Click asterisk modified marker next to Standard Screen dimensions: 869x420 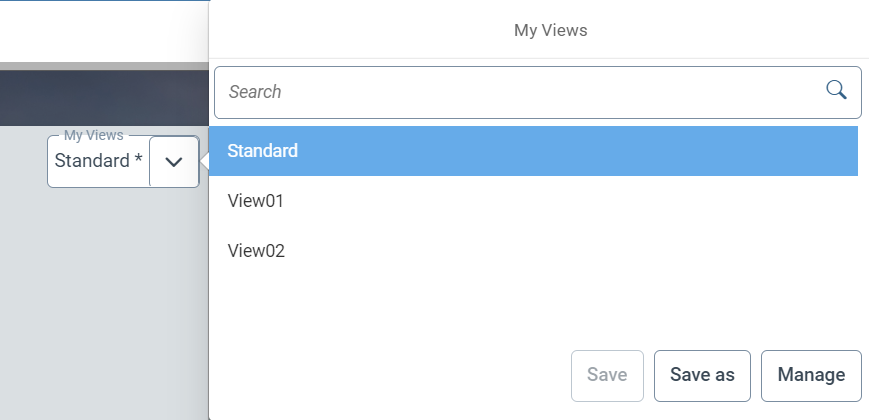point(138,160)
